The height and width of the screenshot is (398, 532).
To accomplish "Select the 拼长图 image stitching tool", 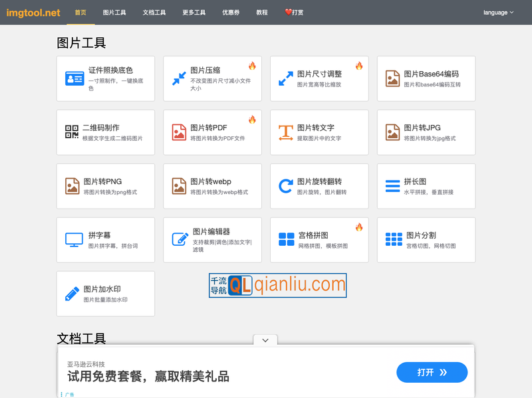I will coord(426,186).
